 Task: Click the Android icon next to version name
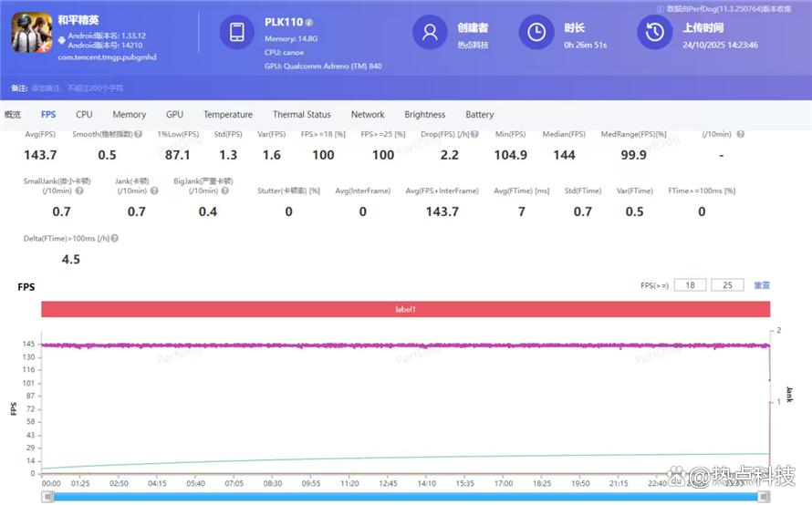(x=62, y=39)
